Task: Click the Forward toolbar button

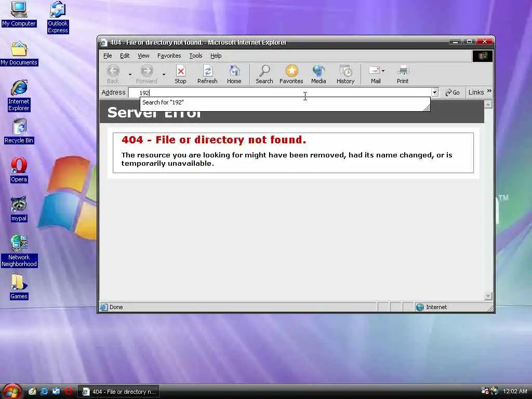Action: (147, 74)
